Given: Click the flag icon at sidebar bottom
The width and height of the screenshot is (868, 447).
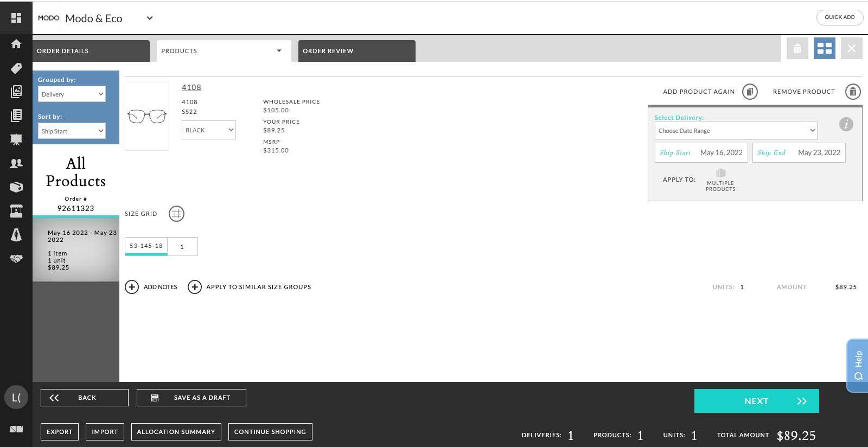Looking at the screenshot, I should coord(16,429).
